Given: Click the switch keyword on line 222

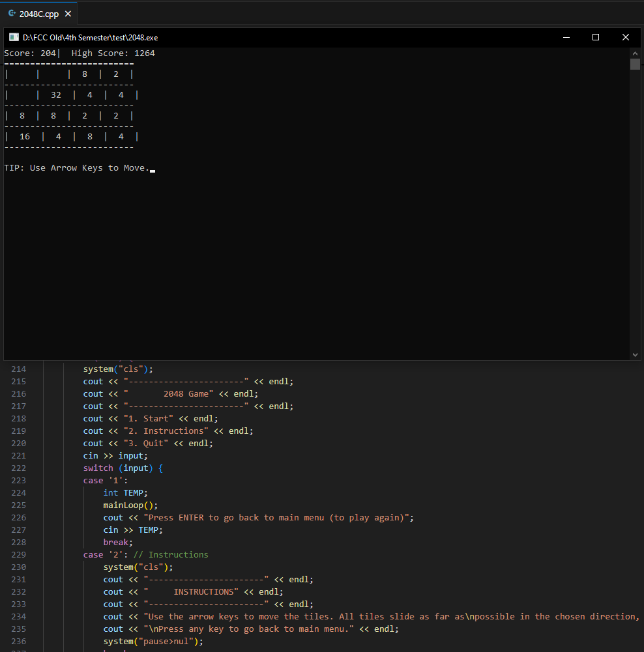Looking at the screenshot, I should [x=98, y=468].
